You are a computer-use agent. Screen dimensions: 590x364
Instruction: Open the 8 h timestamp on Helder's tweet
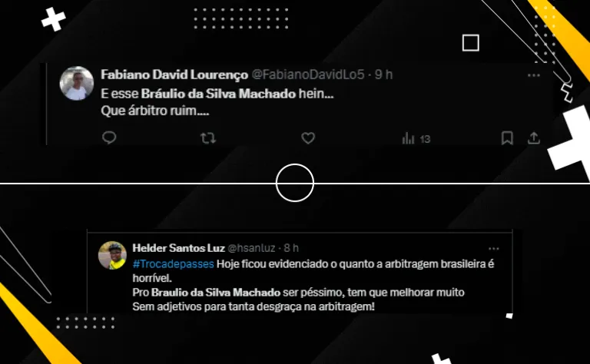coord(291,248)
